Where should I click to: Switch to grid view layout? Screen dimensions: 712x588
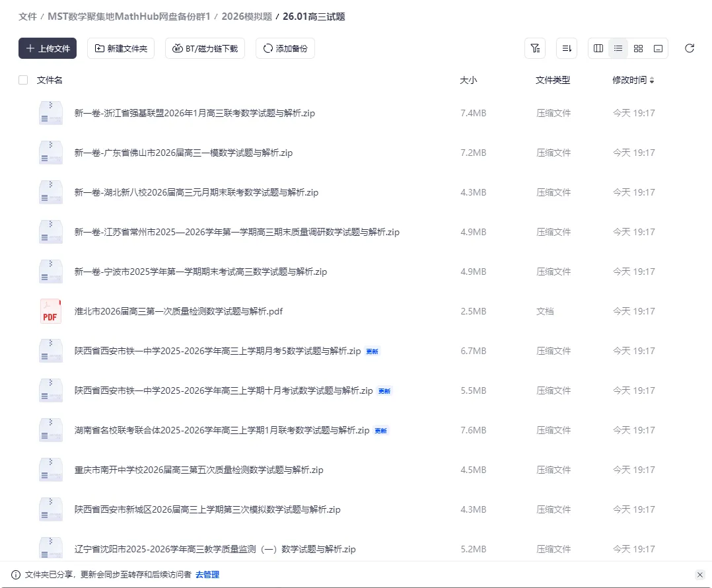(638, 48)
